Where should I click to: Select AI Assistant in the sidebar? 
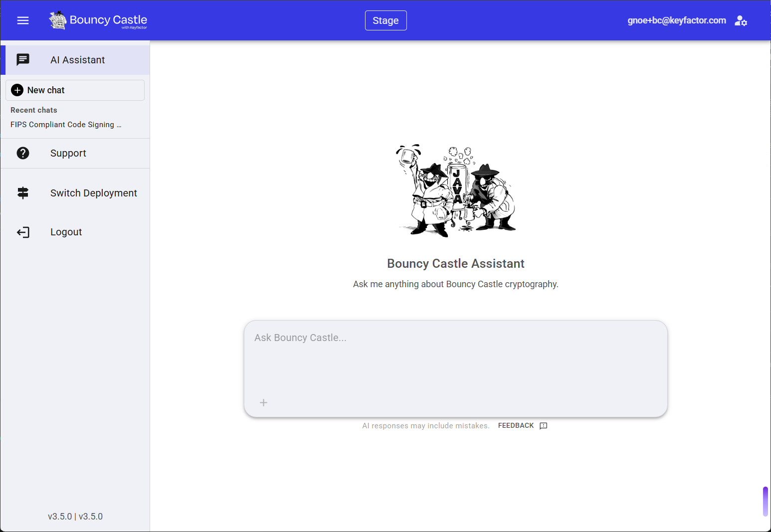(x=75, y=60)
